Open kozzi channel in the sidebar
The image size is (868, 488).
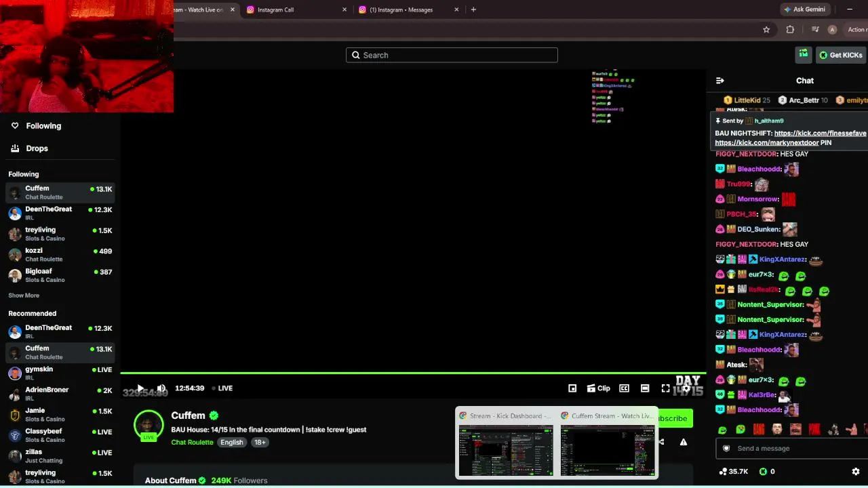click(x=60, y=254)
